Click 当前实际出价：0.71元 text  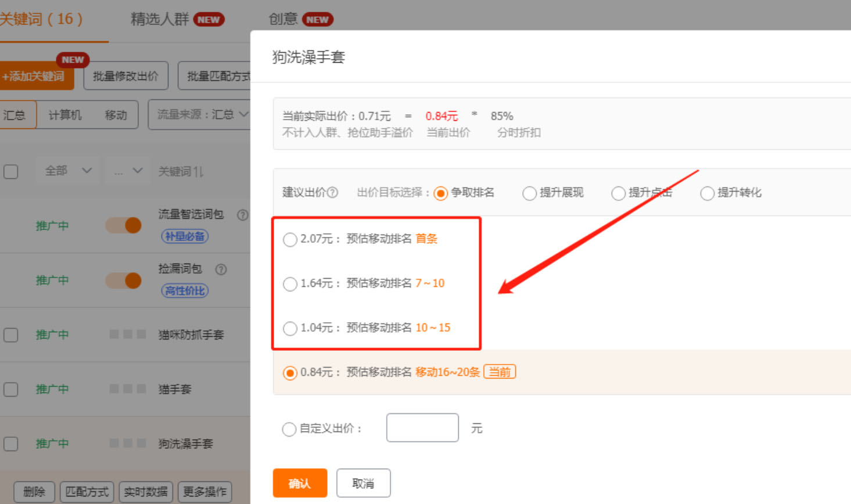point(337,116)
